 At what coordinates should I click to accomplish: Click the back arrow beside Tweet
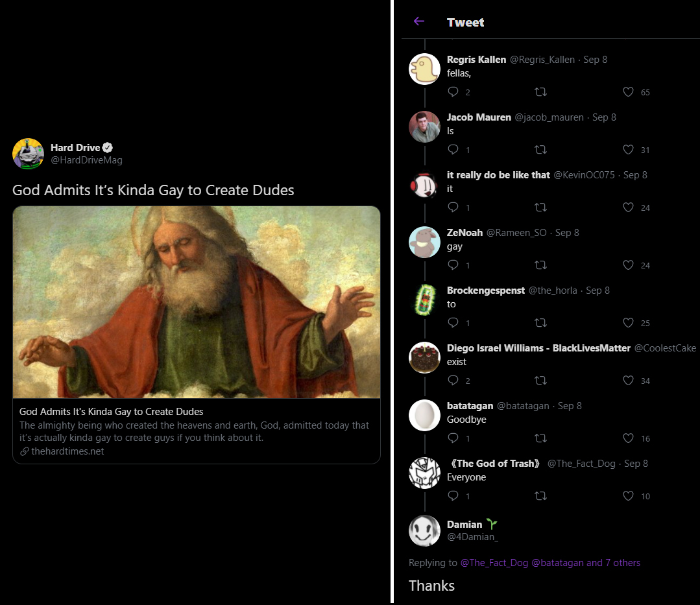point(419,21)
